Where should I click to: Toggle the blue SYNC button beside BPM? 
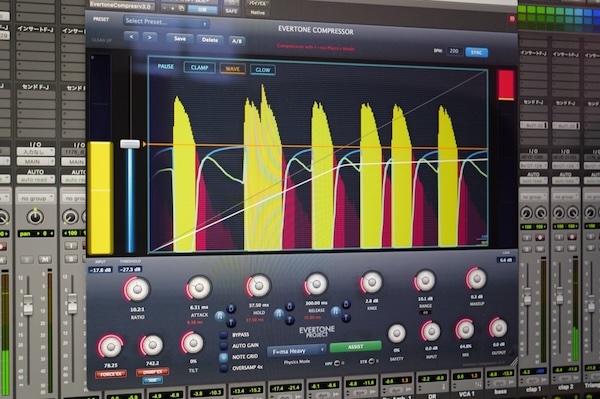pos(476,52)
